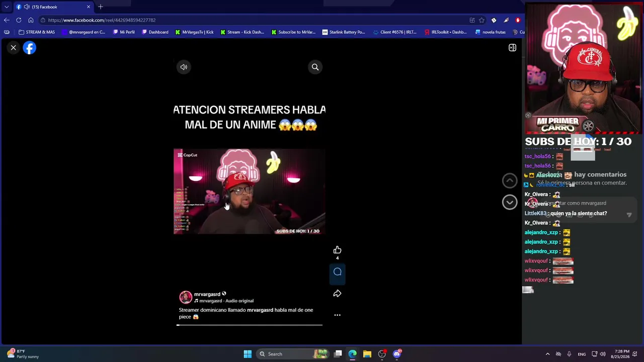
Task: Click the site info lock icon
Action: pyautogui.click(x=44, y=20)
